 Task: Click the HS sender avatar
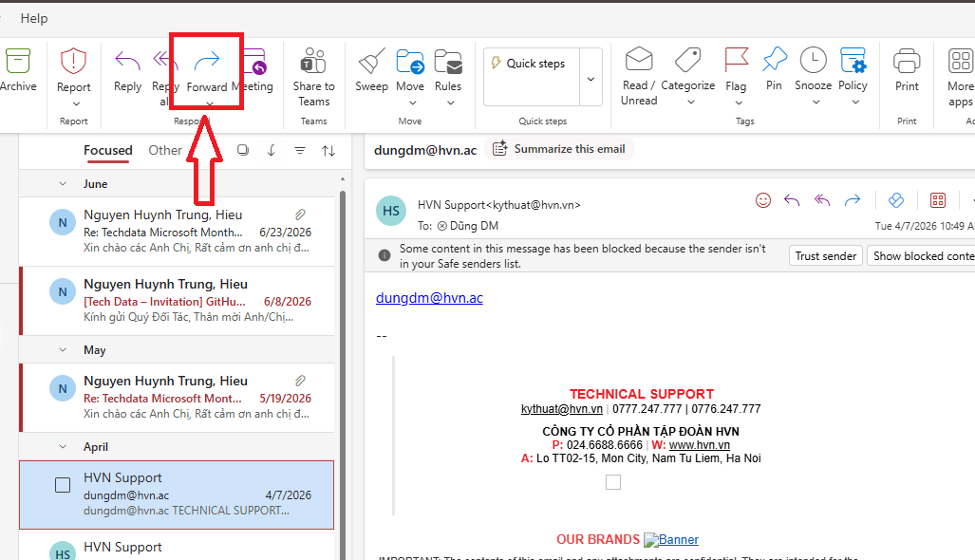tap(391, 211)
